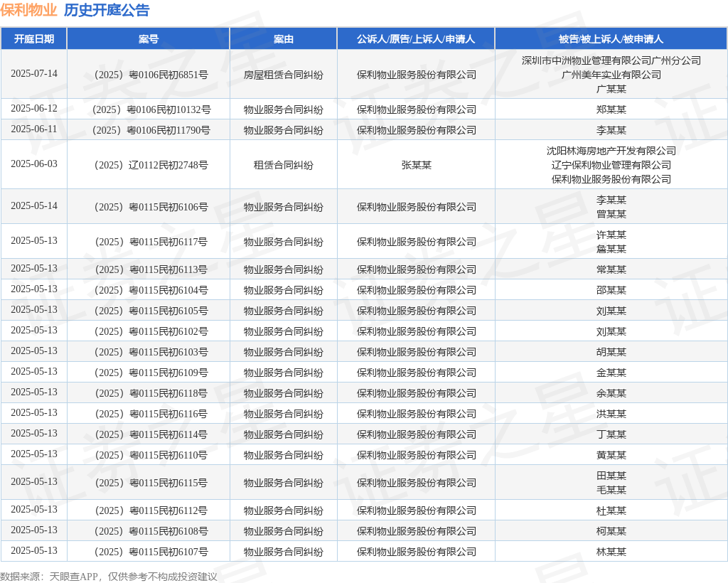Click case number 粤0115民初6109号
728x583 pixels.
point(151,373)
